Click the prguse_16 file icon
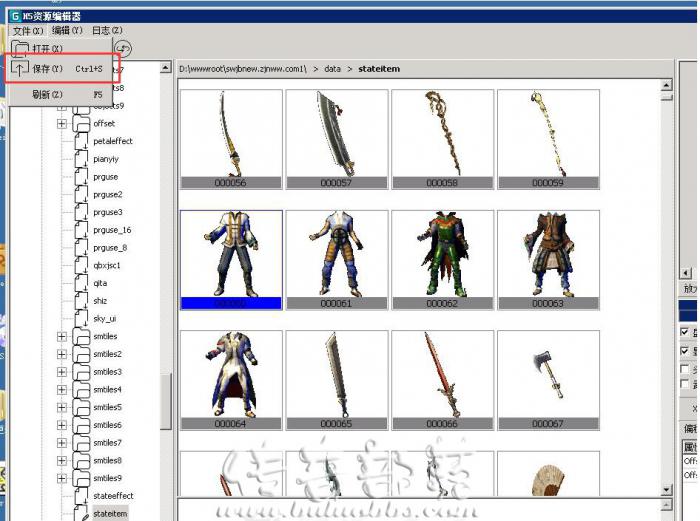The width and height of the screenshot is (700, 521). (81, 231)
